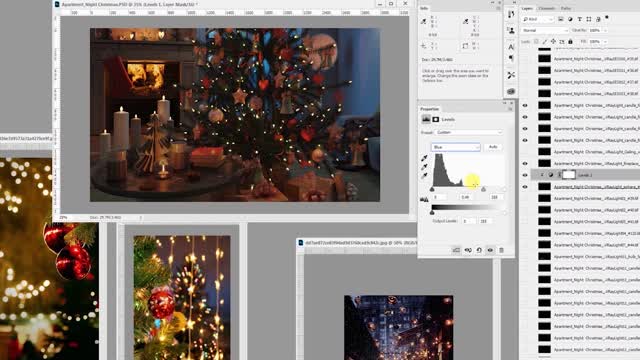The height and width of the screenshot is (360, 640).
Task: Select the Properties panel tab
Action: [x=430, y=109]
